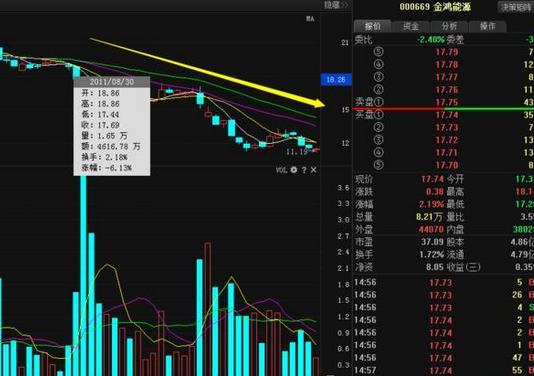Viewport: 534px width, 376px height.
Task: Click the sell-one price 17.75
Action: coord(447,102)
